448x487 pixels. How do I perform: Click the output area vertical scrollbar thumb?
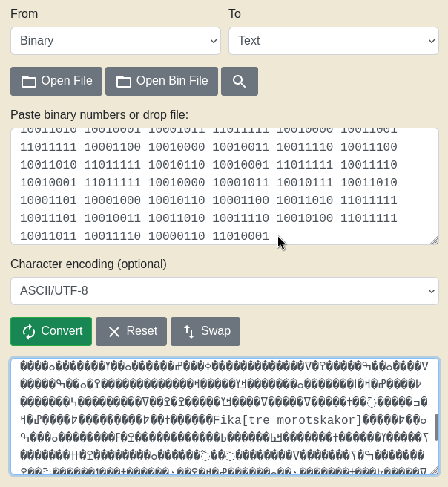point(436,427)
